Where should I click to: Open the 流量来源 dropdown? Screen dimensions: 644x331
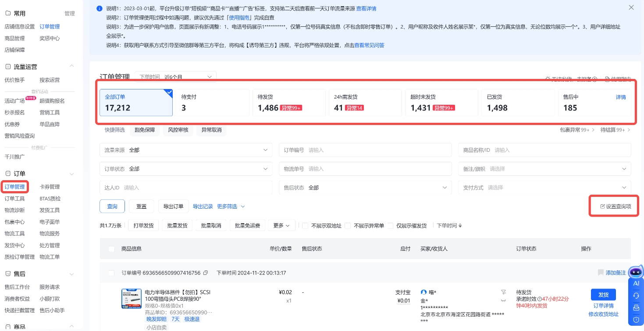click(186, 150)
